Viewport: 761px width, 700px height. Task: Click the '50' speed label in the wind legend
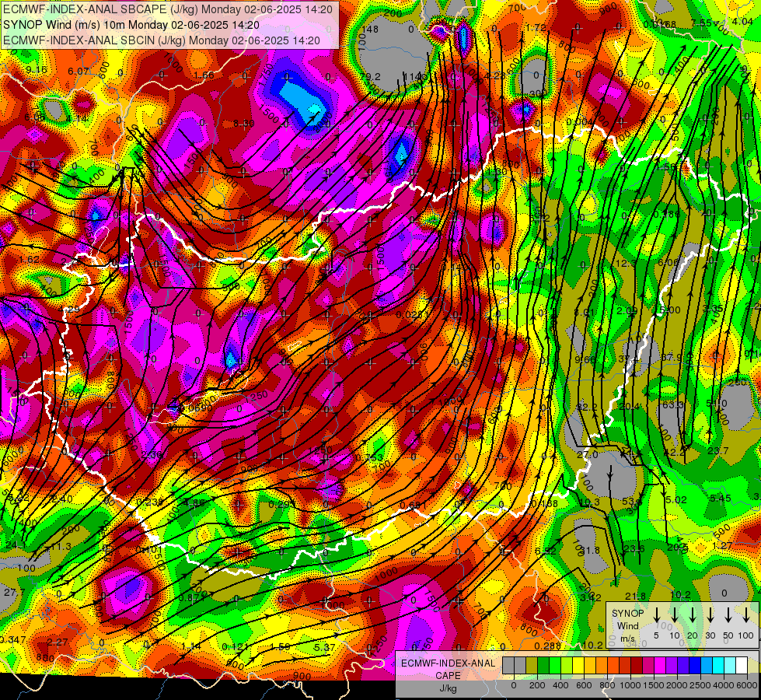click(728, 635)
